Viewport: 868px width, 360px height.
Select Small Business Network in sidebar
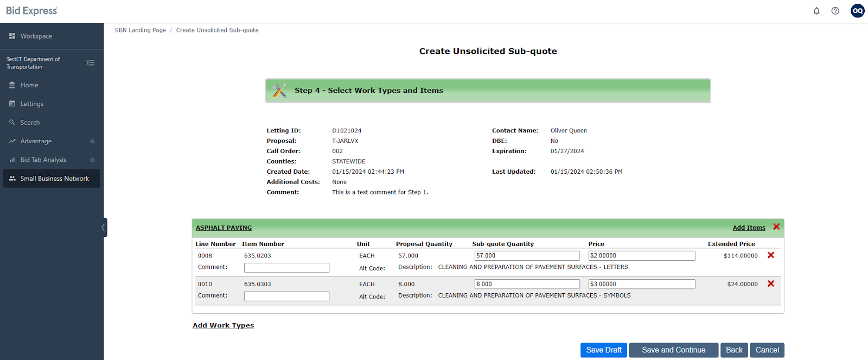(x=54, y=179)
